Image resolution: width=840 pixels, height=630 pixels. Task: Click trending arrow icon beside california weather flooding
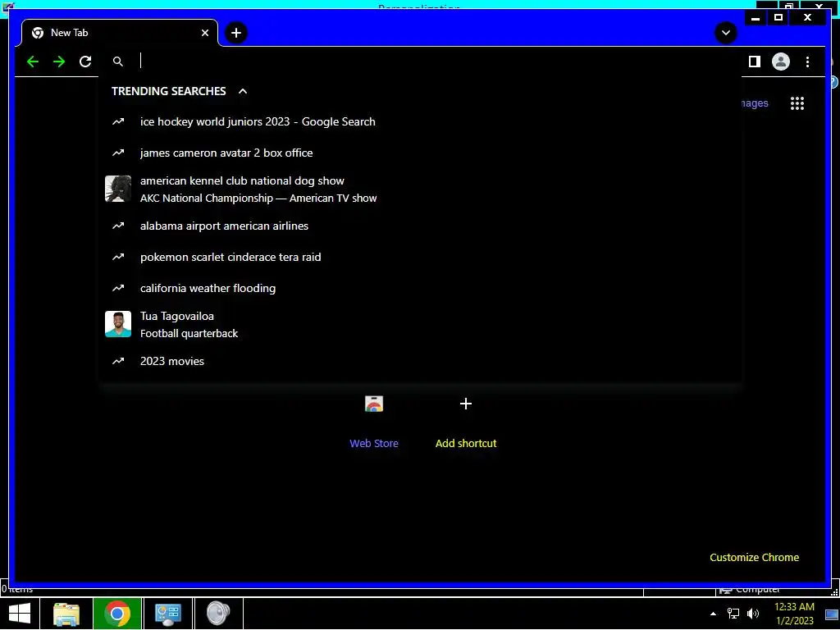pos(118,288)
